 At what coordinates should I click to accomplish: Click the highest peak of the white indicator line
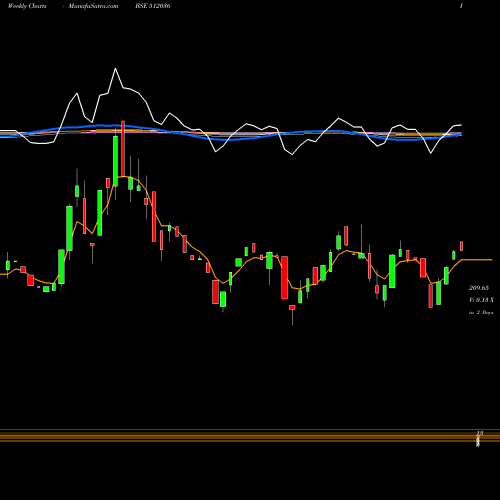[115, 69]
